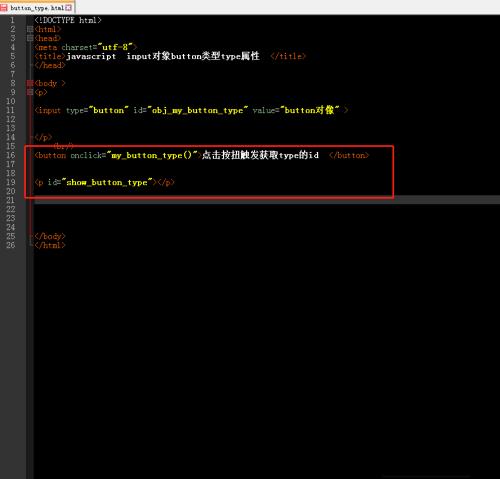Viewport: 500px width, 479px height.
Task: Click the my_button_type() onclick value
Action: click(152, 155)
